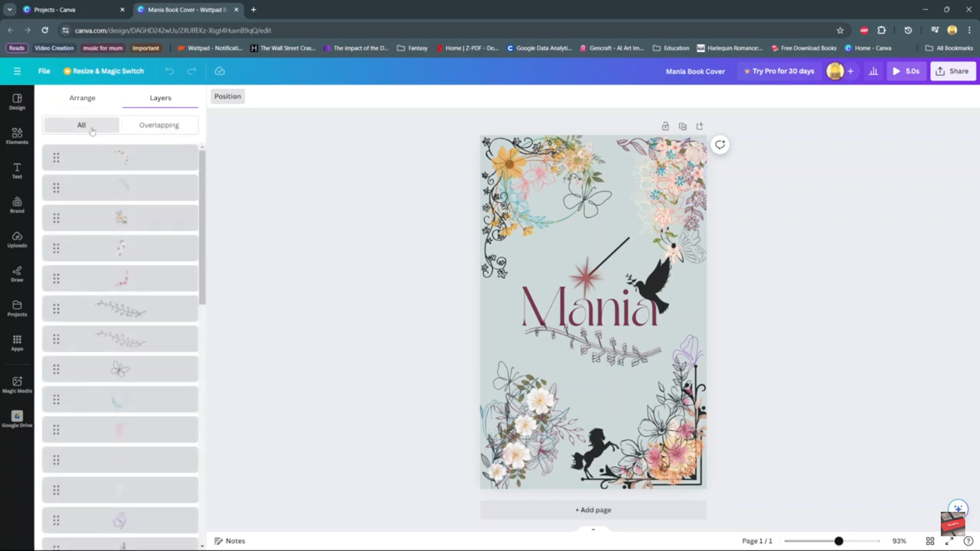The width and height of the screenshot is (980, 551).
Task: Click the Position button
Action: click(228, 96)
